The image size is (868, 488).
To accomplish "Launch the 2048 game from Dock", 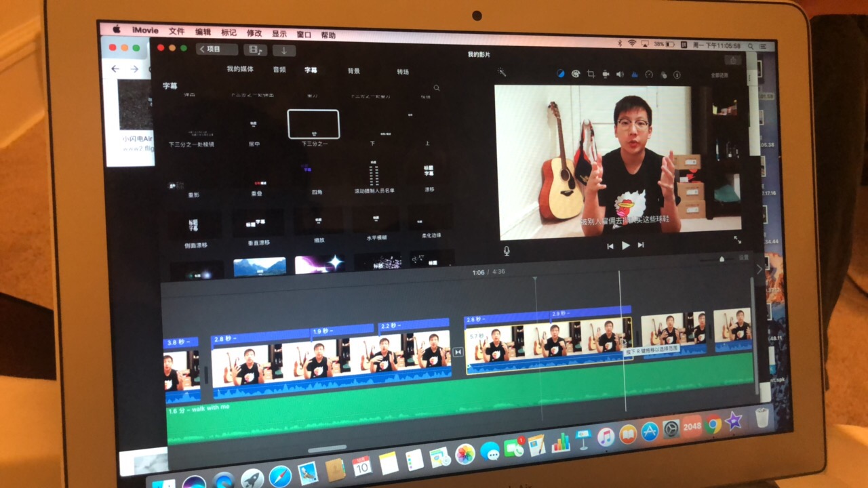I will (x=692, y=427).
